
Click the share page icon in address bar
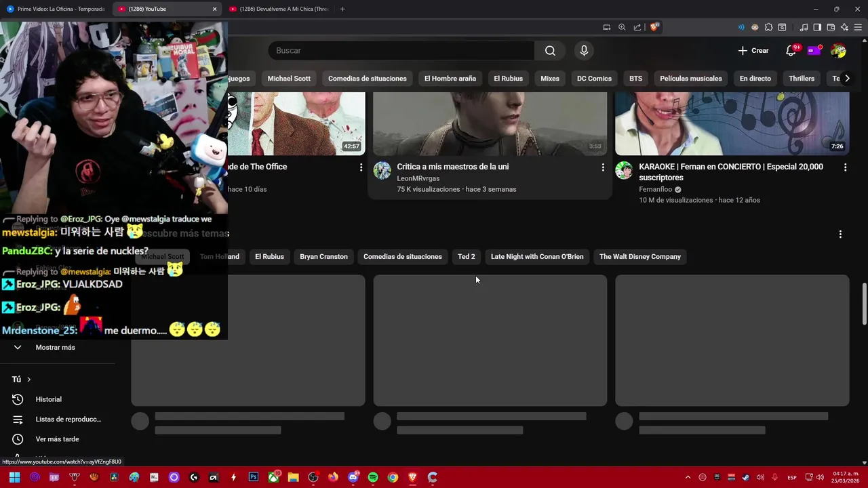pos(637,27)
